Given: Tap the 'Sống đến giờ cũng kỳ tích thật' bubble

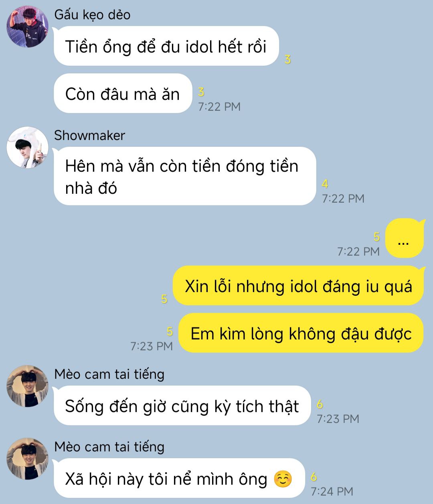Looking at the screenshot, I should [182, 406].
